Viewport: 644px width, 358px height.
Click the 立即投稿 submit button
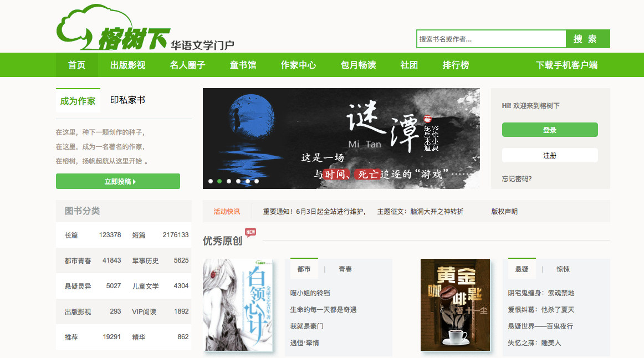tap(118, 181)
